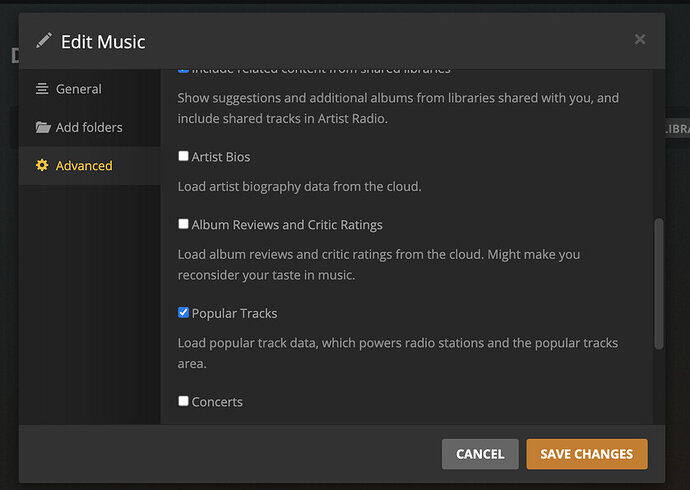Viewport: 690px width, 490px height.
Task: Switch to the Add folders tab
Action: click(89, 128)
